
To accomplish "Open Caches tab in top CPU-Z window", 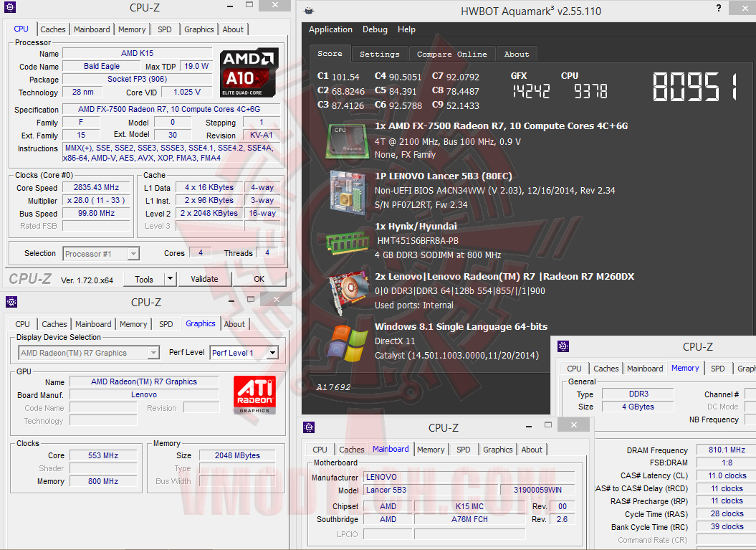I will pyautogui.click(x=53, y=29).
